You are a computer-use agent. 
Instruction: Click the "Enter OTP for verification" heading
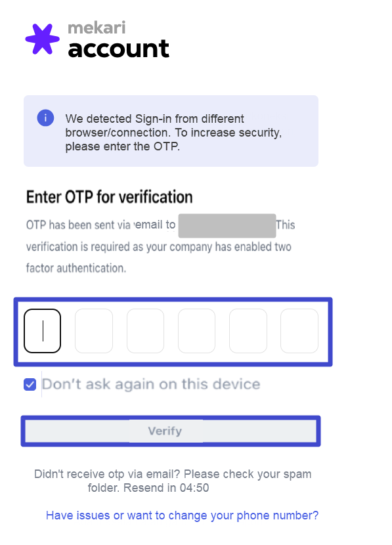[x=110, y=197]
